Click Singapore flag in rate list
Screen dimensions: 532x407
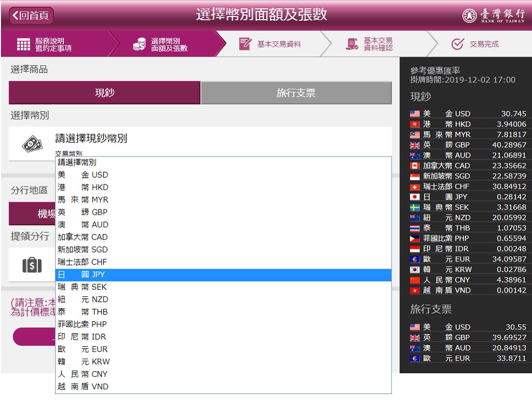click(x=415, y=176)
